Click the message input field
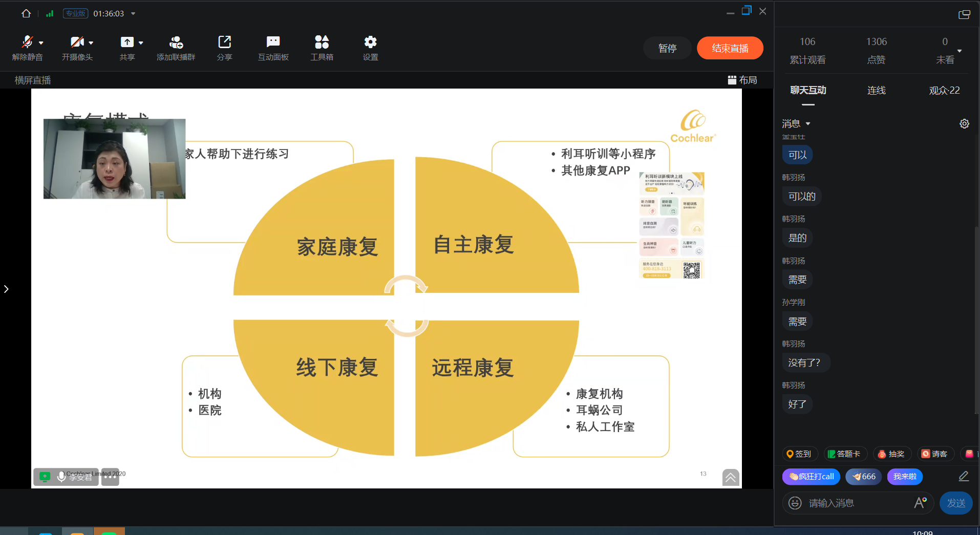The height and width of the screenshot is (535, 980). (855, 503)
